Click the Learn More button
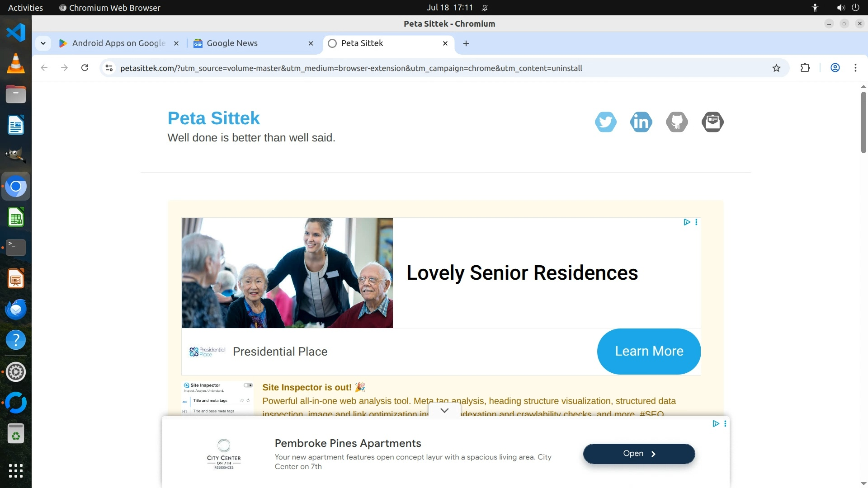The height and width of the screenshot is (488, 868). (x=649, y=351)
